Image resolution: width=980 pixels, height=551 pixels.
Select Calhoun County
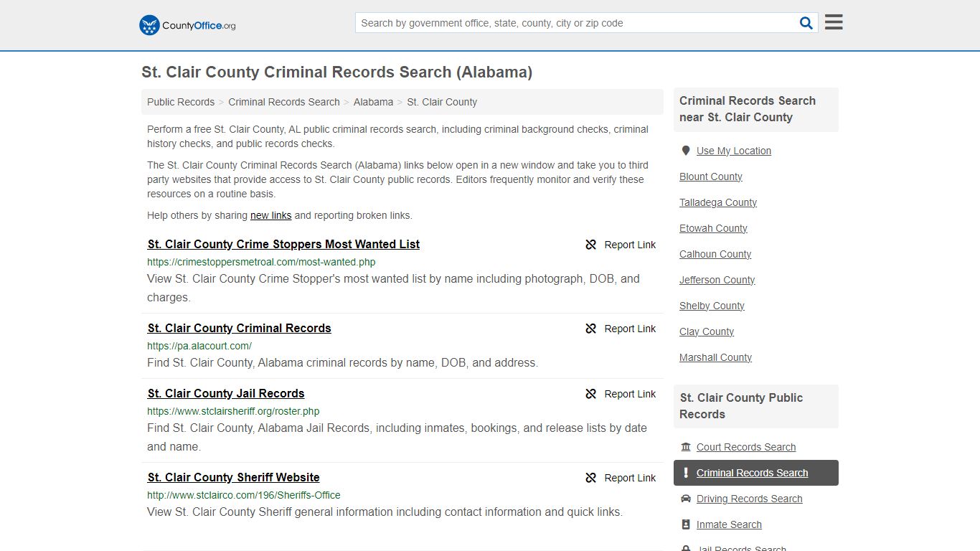point(715,254)
